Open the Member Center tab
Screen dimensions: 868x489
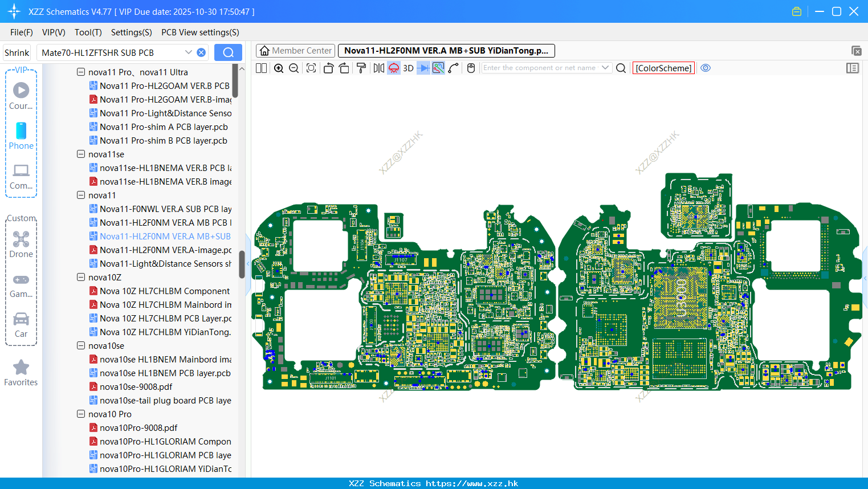coord(296,51)
